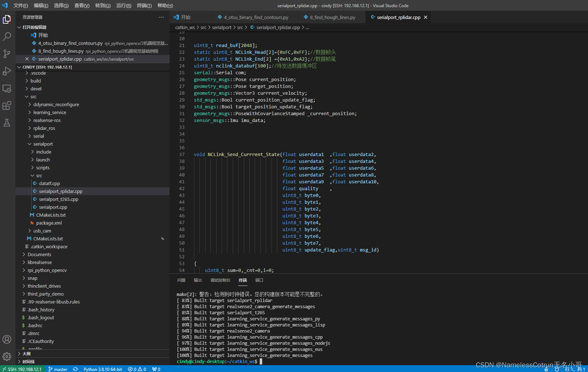Open Run and Debug view icon
This screenshot has width=588, height=372.
pos(7,71)
